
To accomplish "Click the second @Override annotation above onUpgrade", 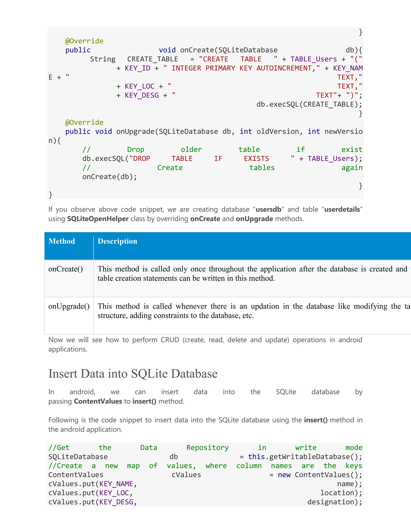I will tap(84, 122).
